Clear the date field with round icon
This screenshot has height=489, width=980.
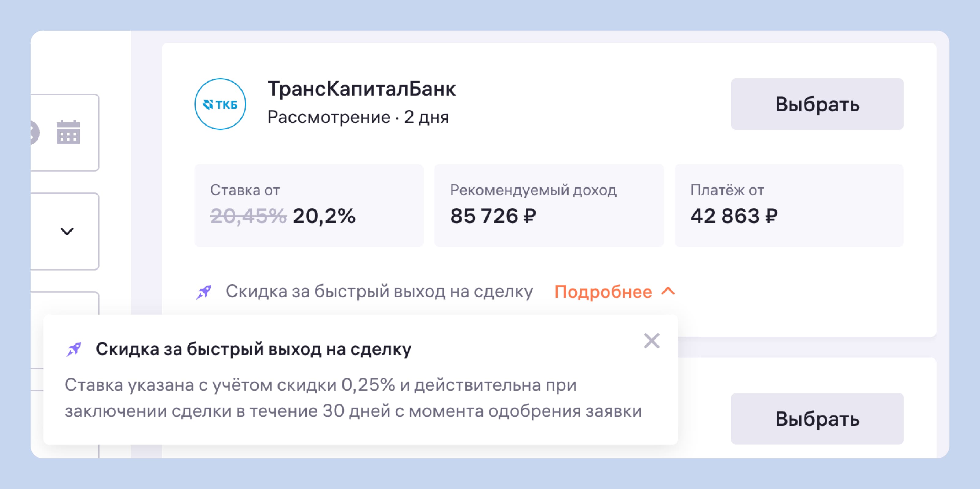[34, 133]
